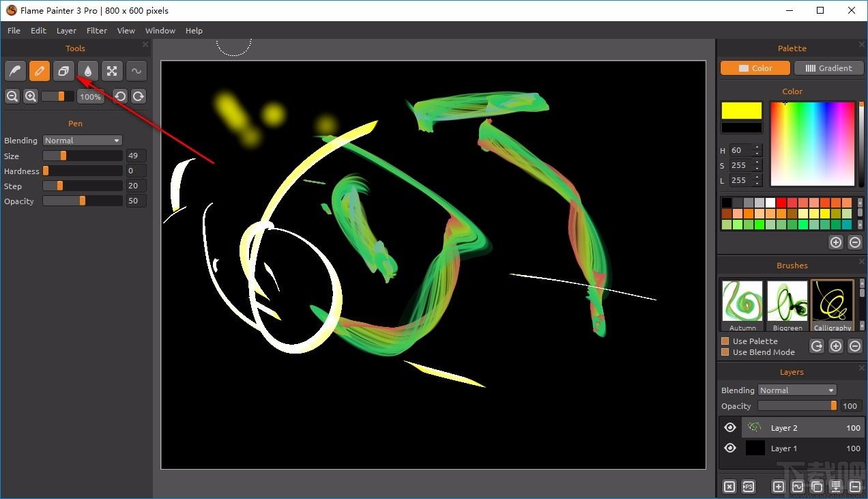Image resolution: width=868 pixels, height=499 pixels.
Task: Add a new vector layer with wave icon
Action: [x=798, y=487]
